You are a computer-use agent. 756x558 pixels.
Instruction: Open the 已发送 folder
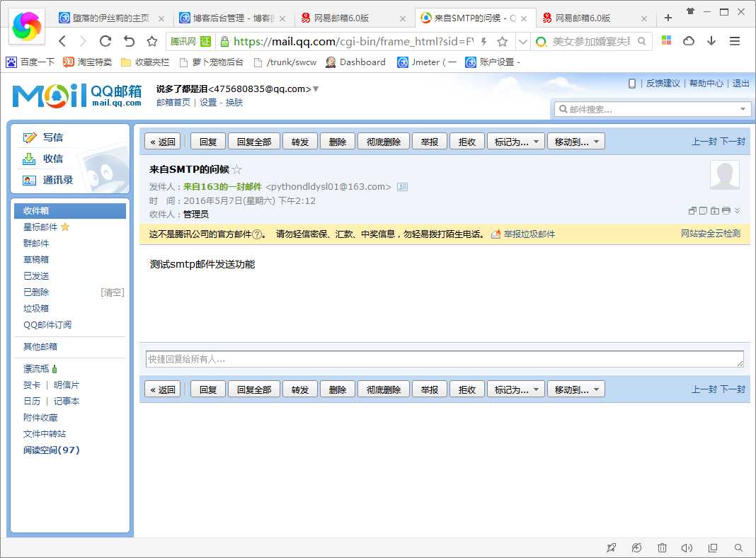pos(36,276)
